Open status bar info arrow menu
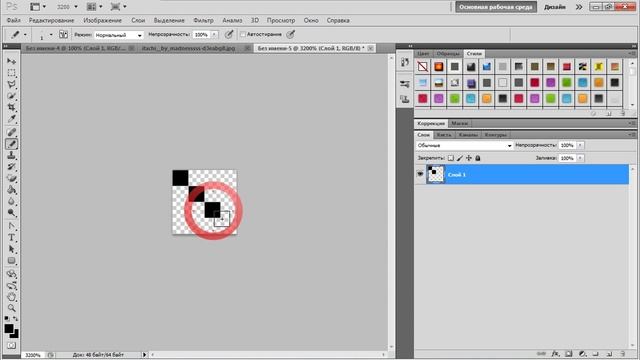Screen dimensions: 640x360 [x=144, y=355]
